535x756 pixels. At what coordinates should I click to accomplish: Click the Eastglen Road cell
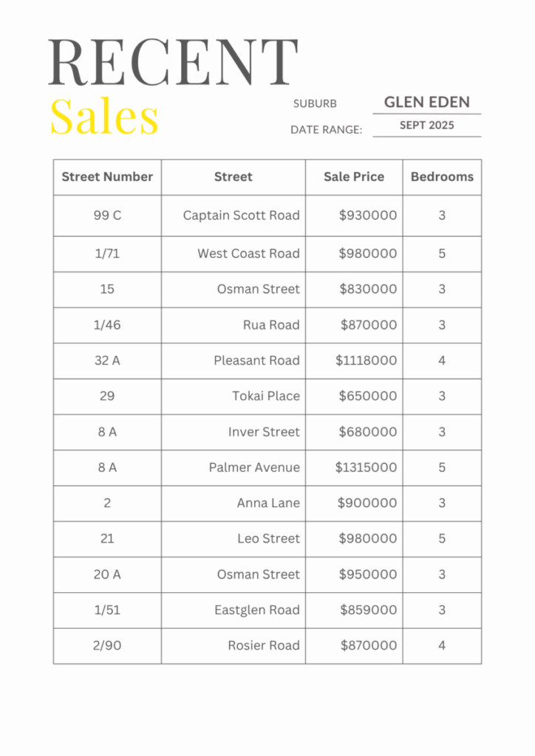pos(256,610)
